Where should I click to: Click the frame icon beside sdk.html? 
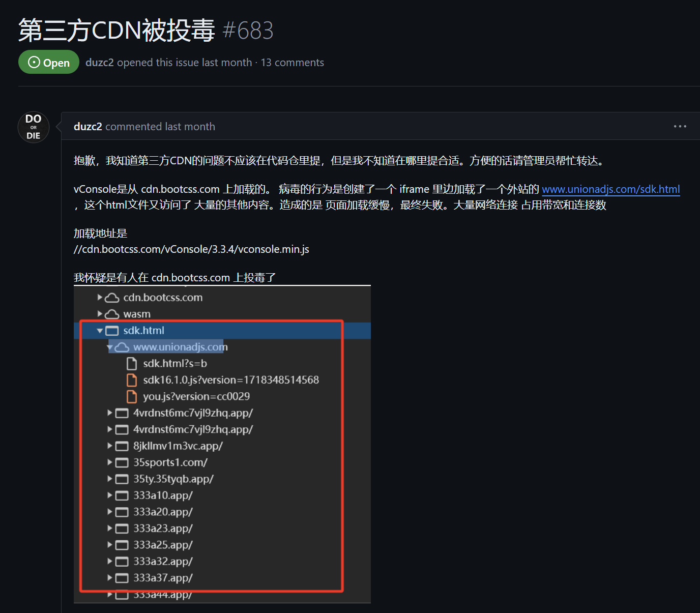112,331
